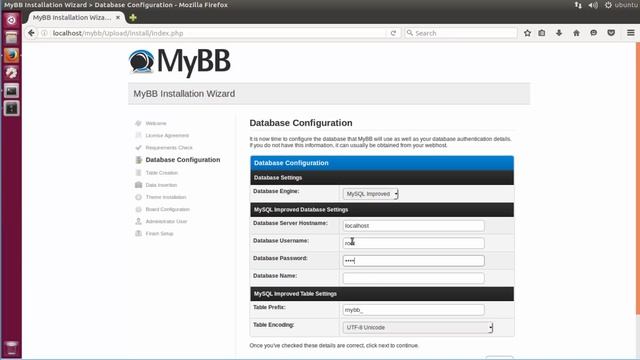Open Ubuntu dash search launcher icon
640x360 pixels.
[11, 20]
